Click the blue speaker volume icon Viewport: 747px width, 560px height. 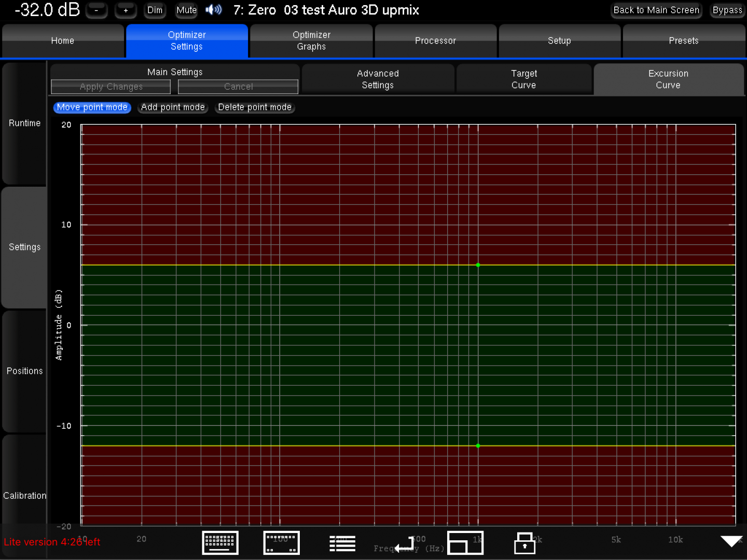point(213,10)
